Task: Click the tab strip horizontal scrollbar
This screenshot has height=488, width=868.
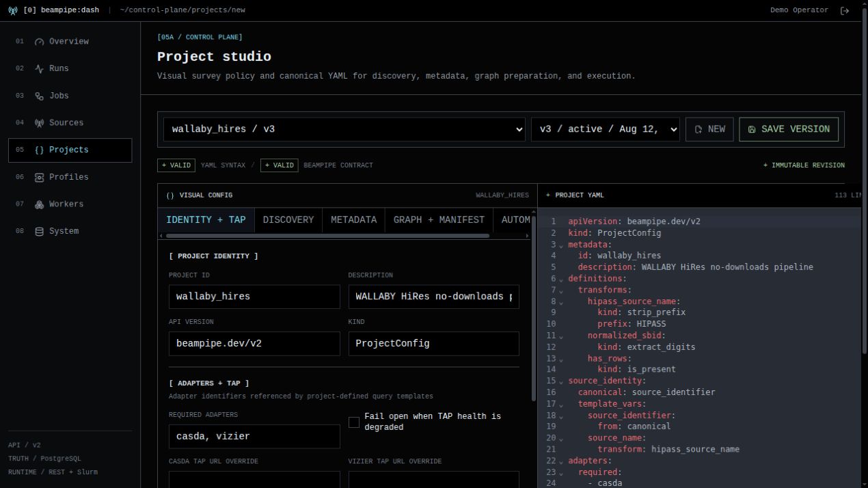Action: [327, 236]
